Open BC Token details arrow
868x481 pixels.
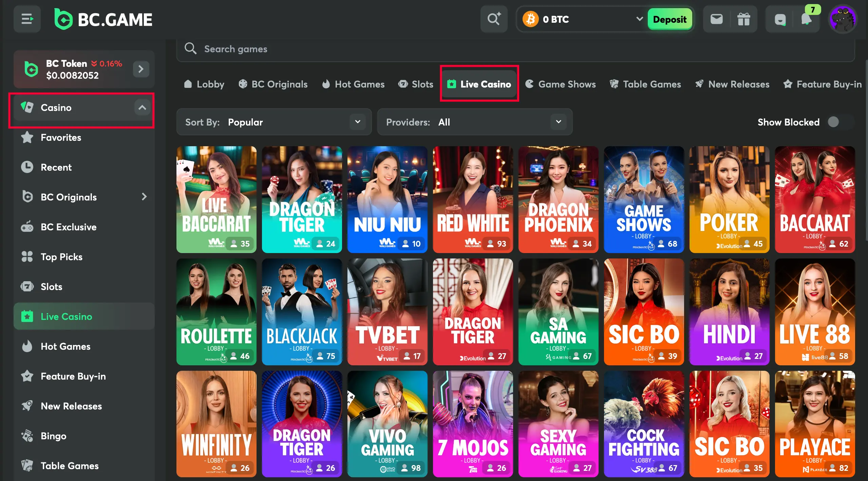[141, 69]
